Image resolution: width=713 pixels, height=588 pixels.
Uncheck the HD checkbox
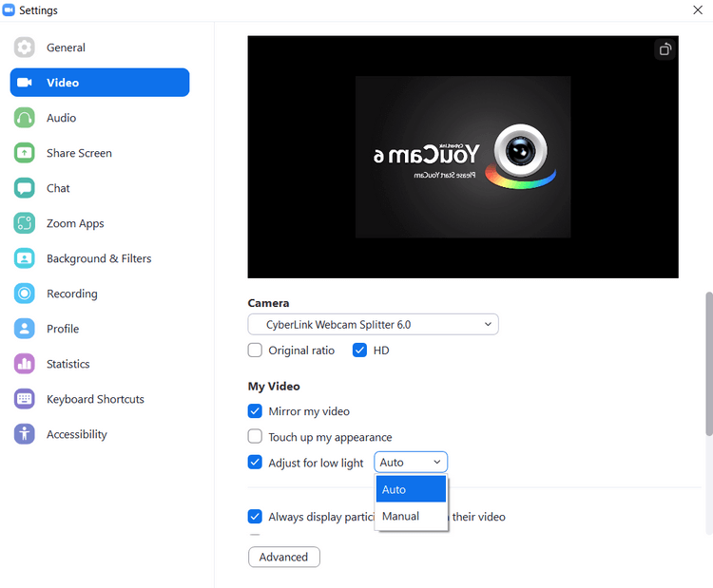point(359,351)
